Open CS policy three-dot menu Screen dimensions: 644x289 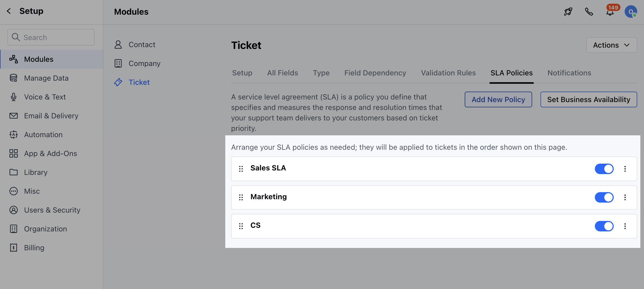(625, 226)
